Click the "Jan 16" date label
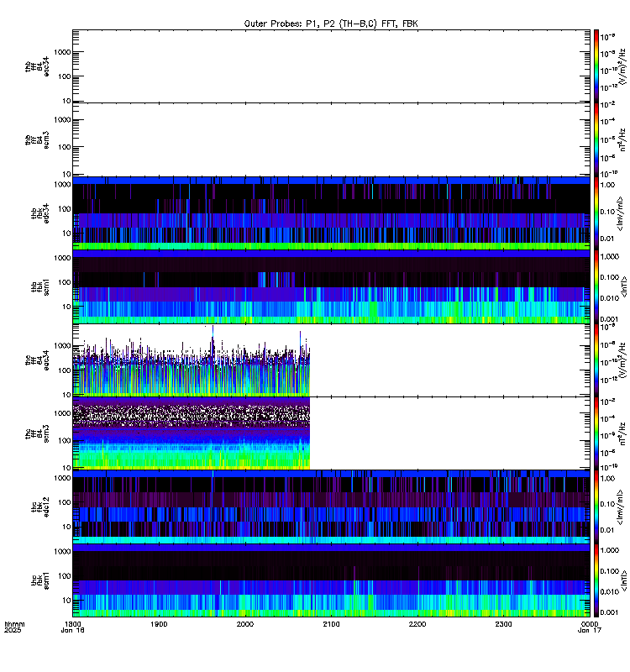 tap(72, 631)
